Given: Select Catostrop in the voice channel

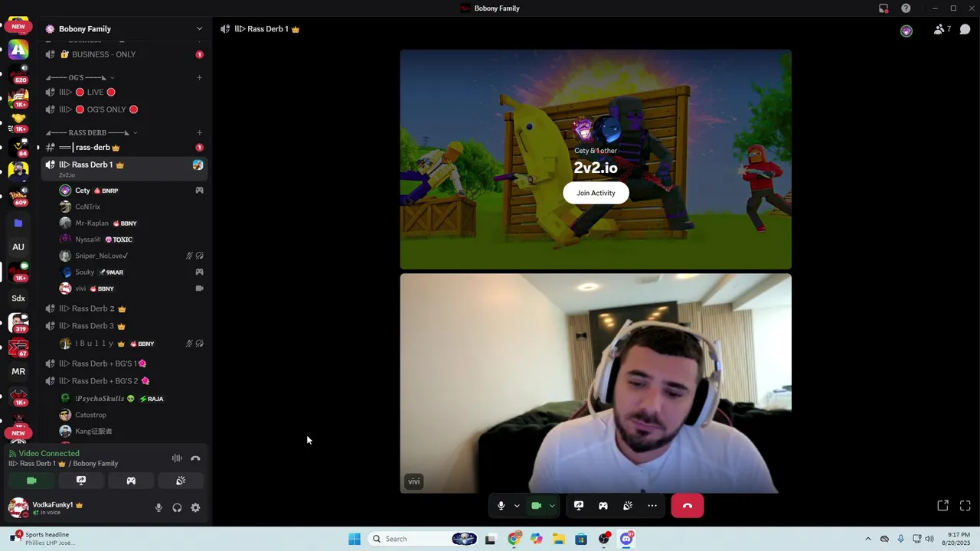Looking at the screenshot, I should tap(131, 415).
